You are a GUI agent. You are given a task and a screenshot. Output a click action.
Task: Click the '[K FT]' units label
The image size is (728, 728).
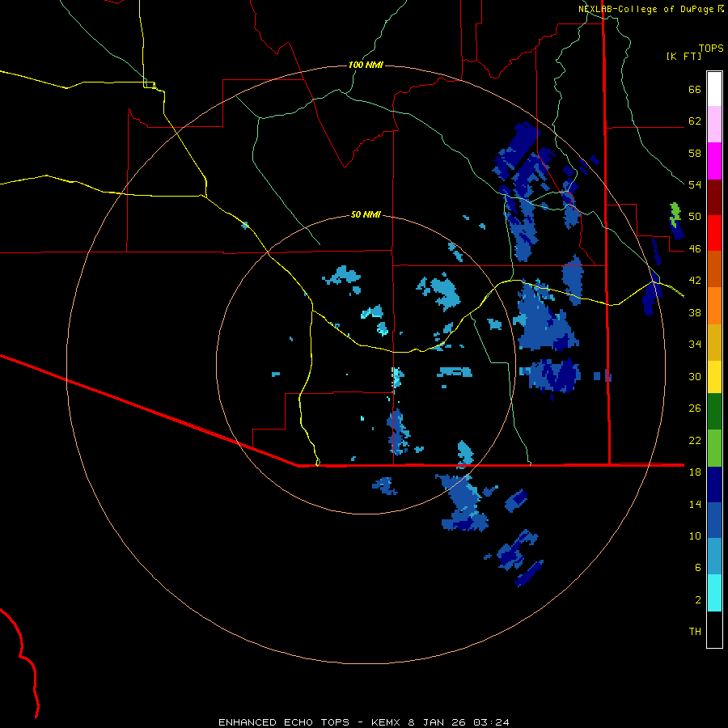click(x=684, y=56)
